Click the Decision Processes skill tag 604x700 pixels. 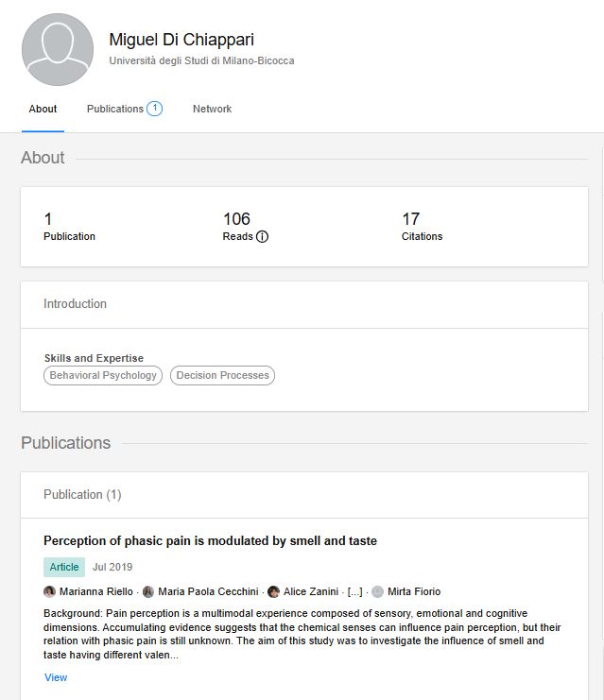coord(222,375)
